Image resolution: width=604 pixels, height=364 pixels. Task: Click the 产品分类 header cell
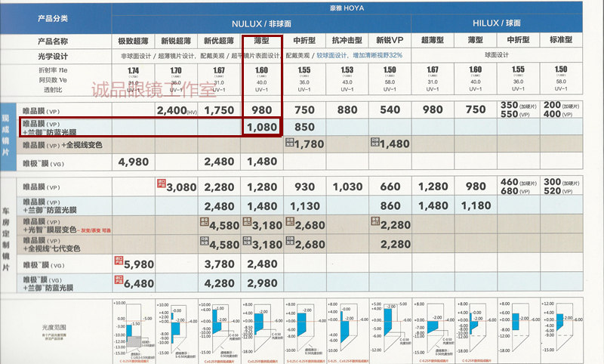[x=53, y=18]
